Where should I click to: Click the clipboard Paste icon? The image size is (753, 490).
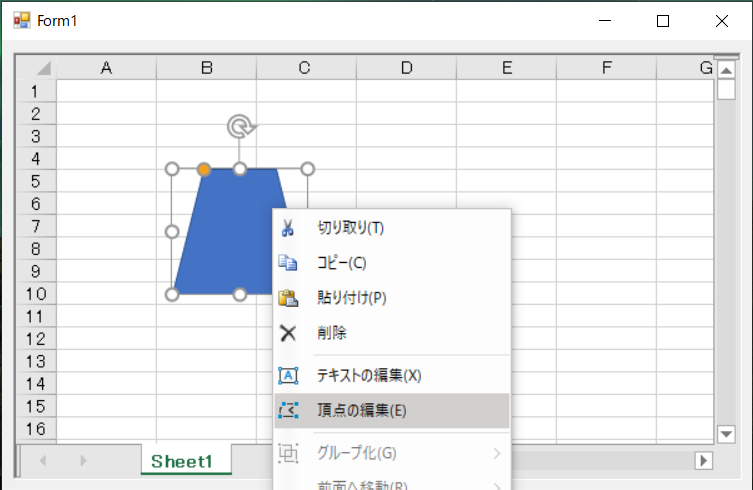pos(288,298)
